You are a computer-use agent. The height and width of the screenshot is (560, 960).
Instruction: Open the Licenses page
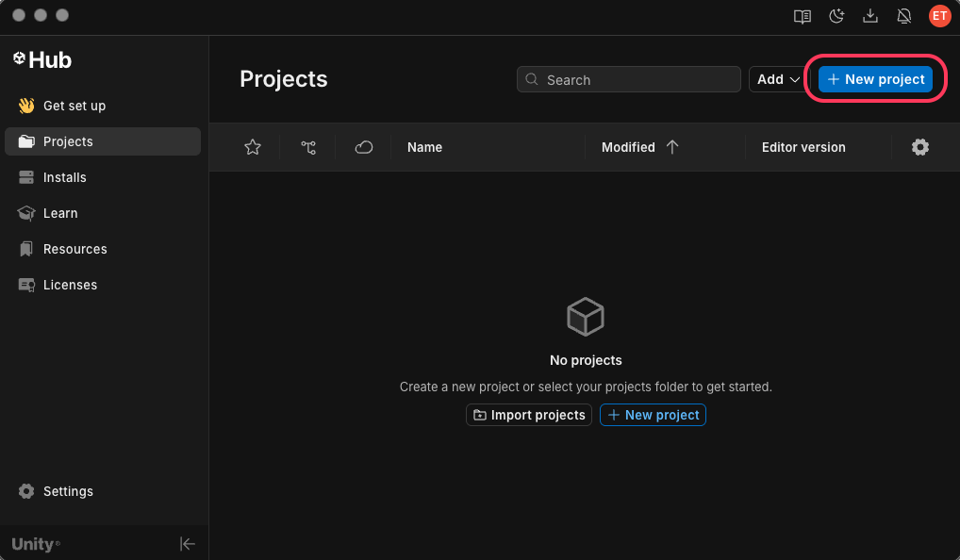(x=70, y=285)
